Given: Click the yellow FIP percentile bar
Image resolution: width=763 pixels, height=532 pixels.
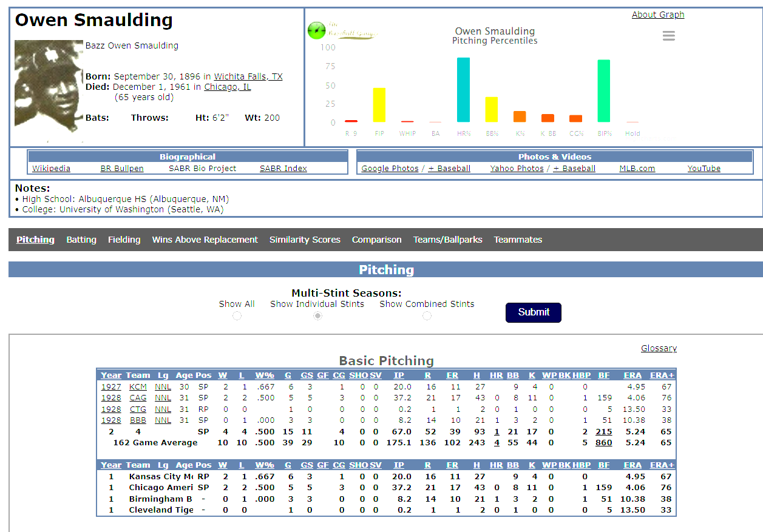Looking at the screenshot, I should click(x=379, y=105).
